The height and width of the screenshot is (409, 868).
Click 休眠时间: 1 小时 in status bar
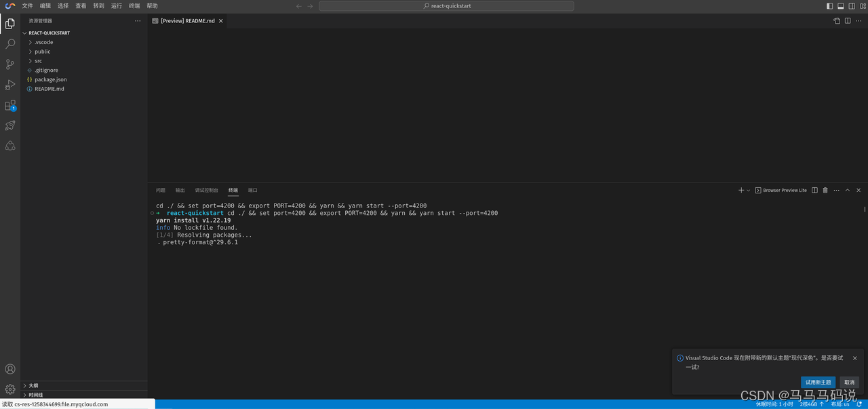click(x=774, y=404)
